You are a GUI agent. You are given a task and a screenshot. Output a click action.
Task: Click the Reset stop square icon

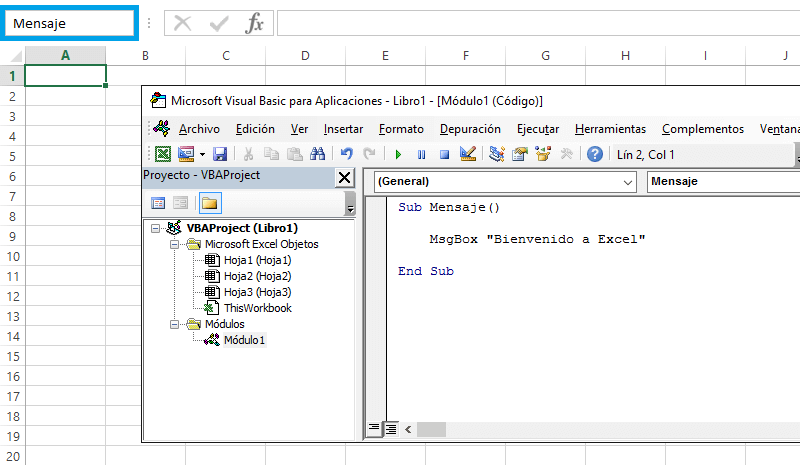(444, 154)
